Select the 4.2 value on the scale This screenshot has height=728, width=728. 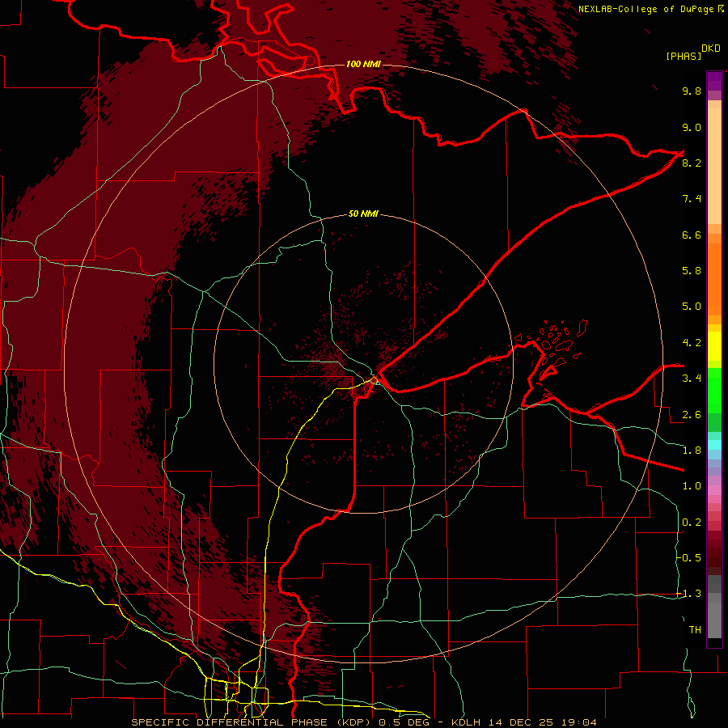[692, 343]
